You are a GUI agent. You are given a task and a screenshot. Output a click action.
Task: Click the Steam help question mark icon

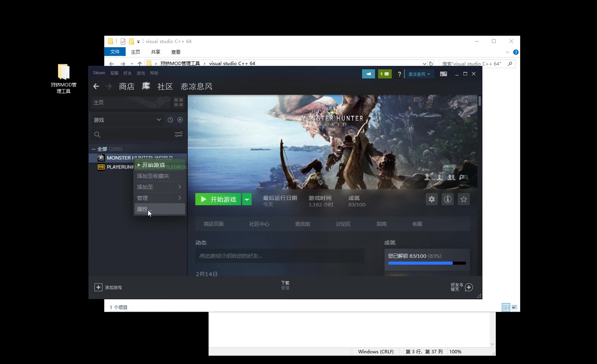click(x=399, y=74)
